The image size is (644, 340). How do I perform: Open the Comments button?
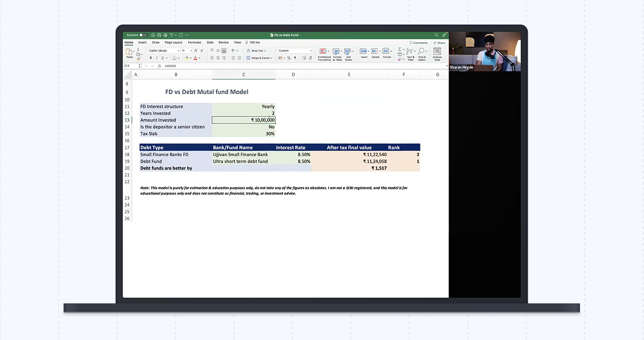(419, 42)
